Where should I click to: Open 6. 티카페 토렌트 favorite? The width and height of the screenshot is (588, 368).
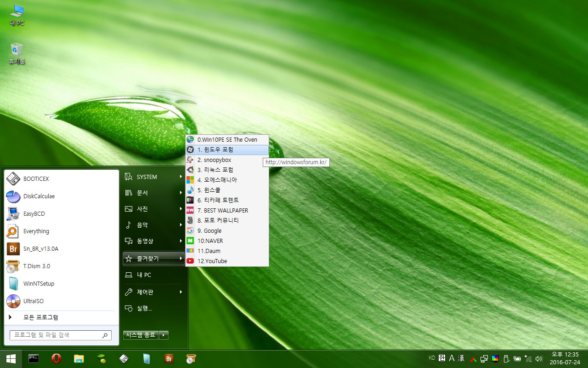227,200
